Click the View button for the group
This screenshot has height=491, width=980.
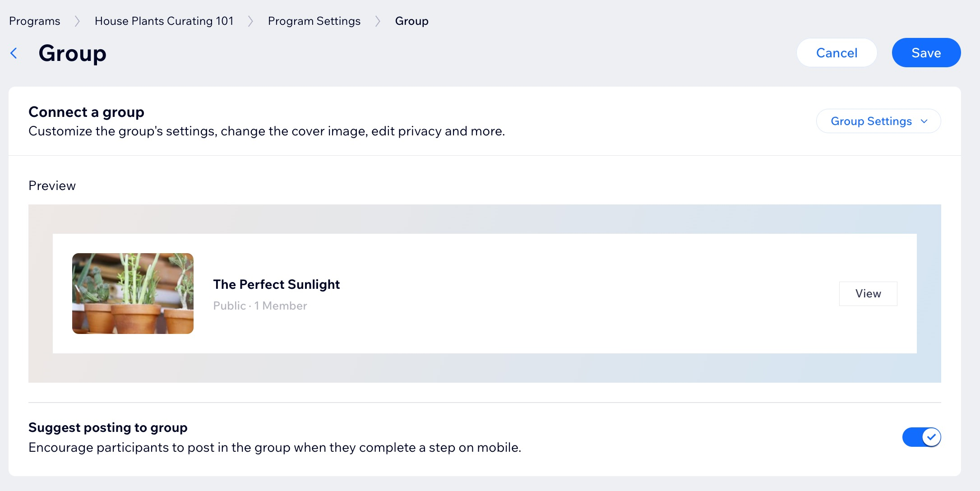click(868, 294)
